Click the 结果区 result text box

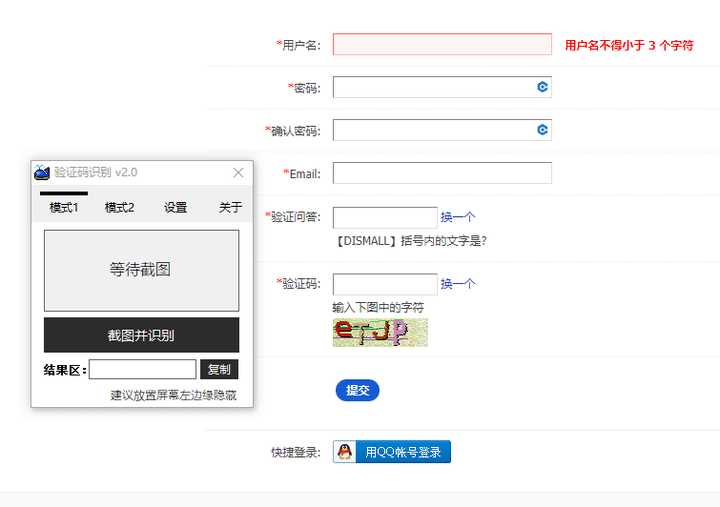(143, 369)
